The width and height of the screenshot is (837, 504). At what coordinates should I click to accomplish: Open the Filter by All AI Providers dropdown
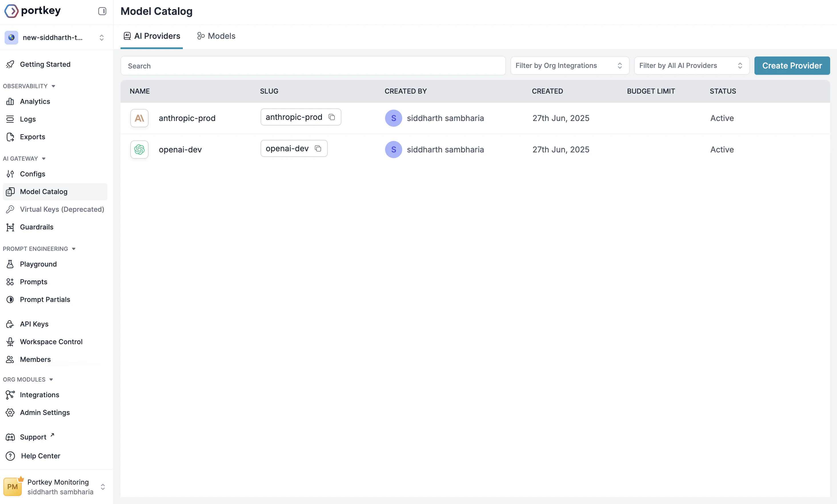click(691, 66)
